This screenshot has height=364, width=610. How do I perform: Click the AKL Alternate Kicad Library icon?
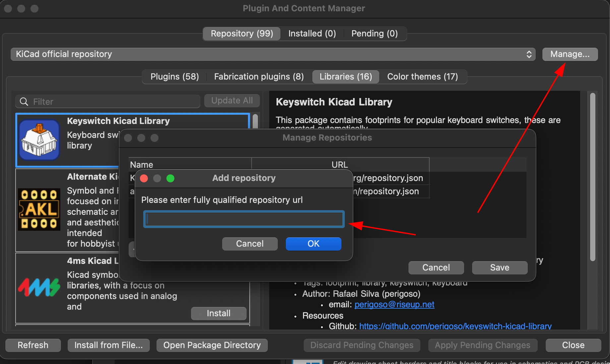click(x=39, y=210)
